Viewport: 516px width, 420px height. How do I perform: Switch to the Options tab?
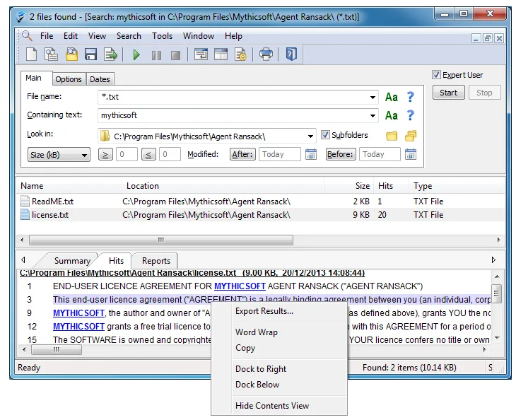(69, 79)
